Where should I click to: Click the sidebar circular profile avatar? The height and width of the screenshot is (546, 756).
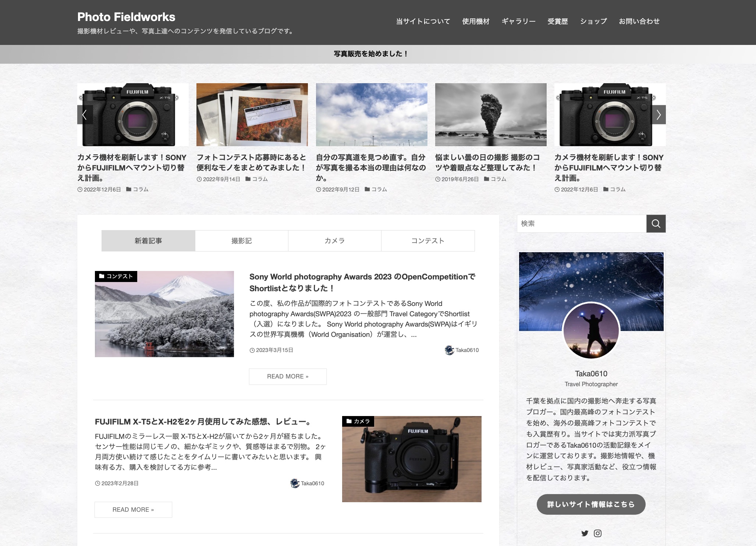(591, 331)
